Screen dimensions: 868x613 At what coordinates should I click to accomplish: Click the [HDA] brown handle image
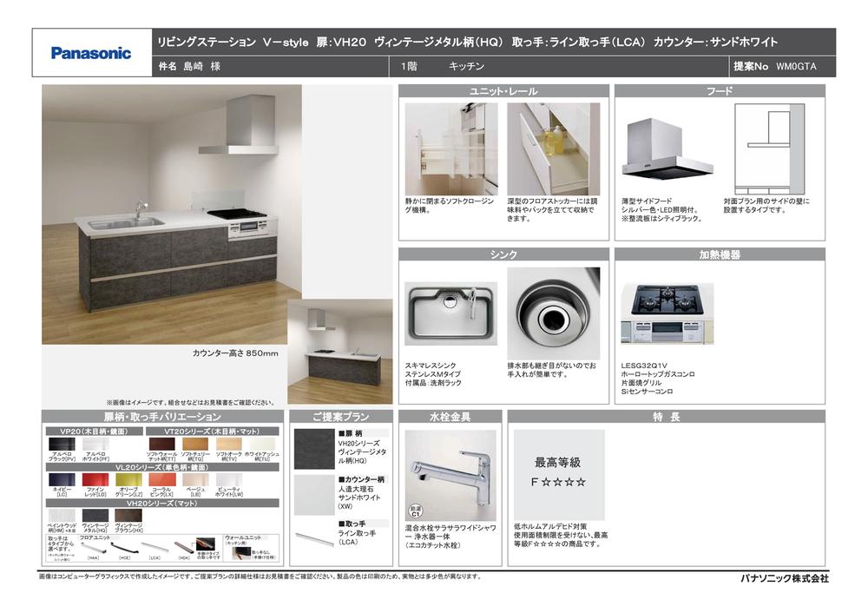tap(184, 548)
